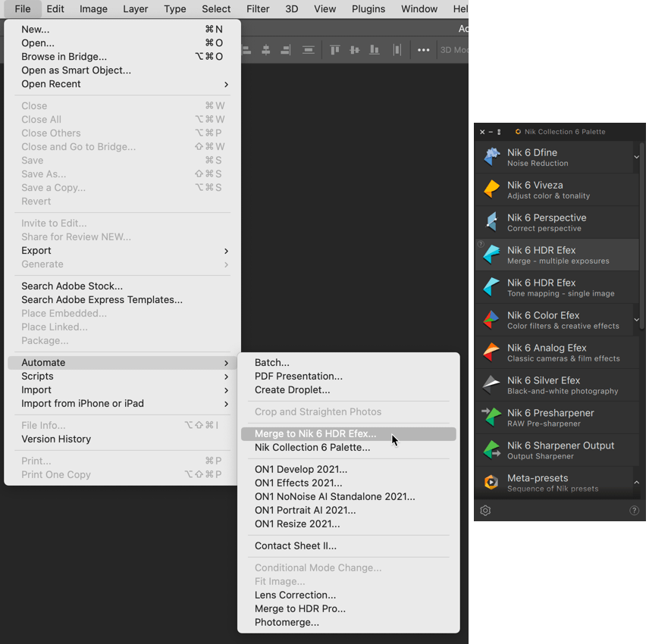This screenshot has height=644, width=649.
Task: Launch Nik 6 Perspective correction icon
Action: (x=492, y=222)
